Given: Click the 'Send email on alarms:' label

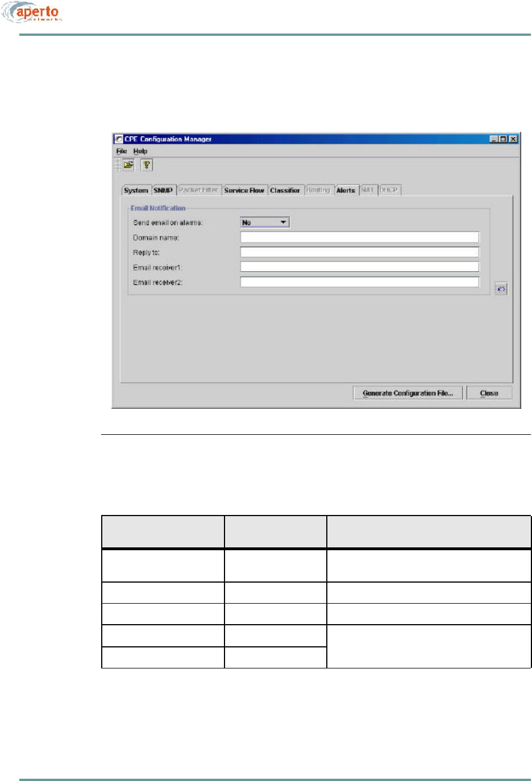Looking at the screenshot, I should click(x=168, y=223).
